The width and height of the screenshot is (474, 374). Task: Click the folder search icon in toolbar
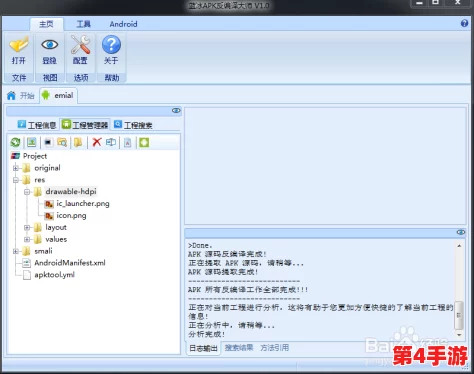62,142
